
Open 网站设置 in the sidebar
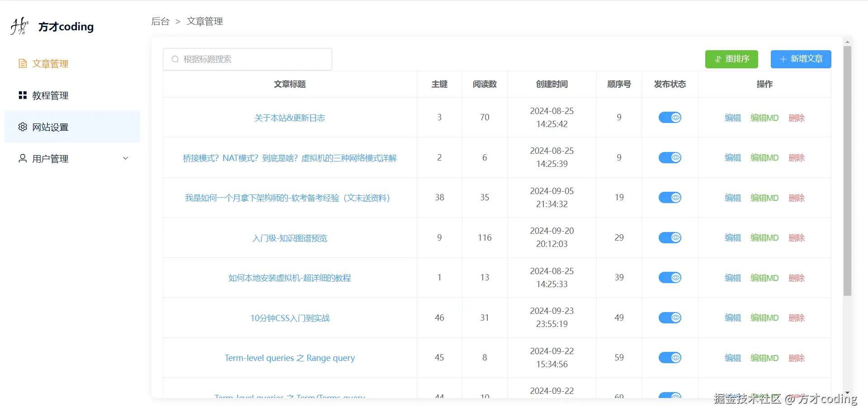click(72, 127)
